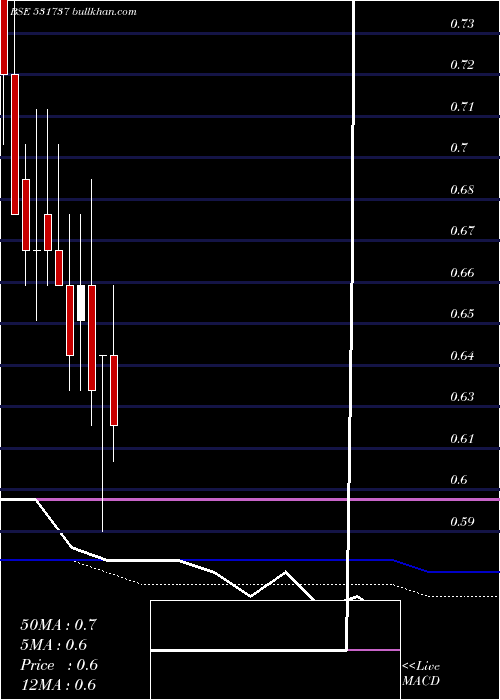The height and width of the screenshot is (700, 500).
Task: Select the 0.66 price axis label
Action: pos(462,272)
